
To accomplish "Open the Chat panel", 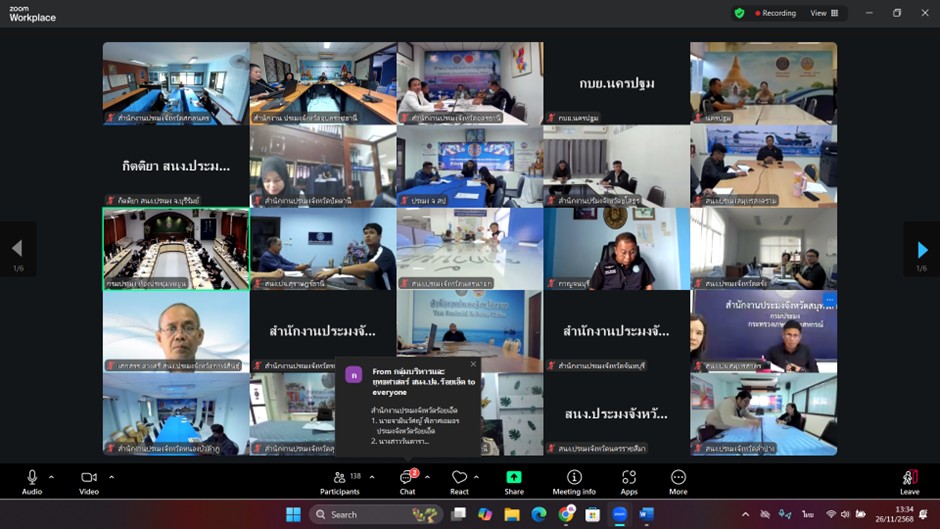I will click(x=407, y=481).
